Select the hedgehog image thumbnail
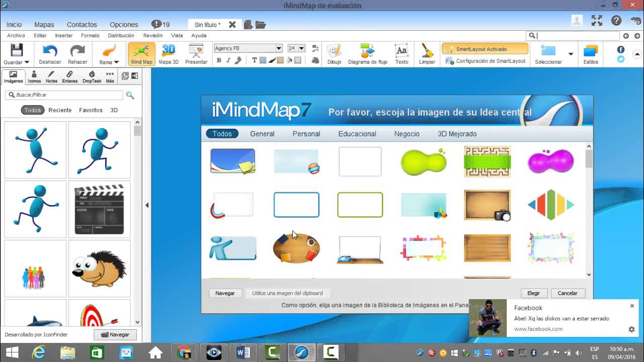644x362 pixels. pyautogui.click(x=99, y=268)
